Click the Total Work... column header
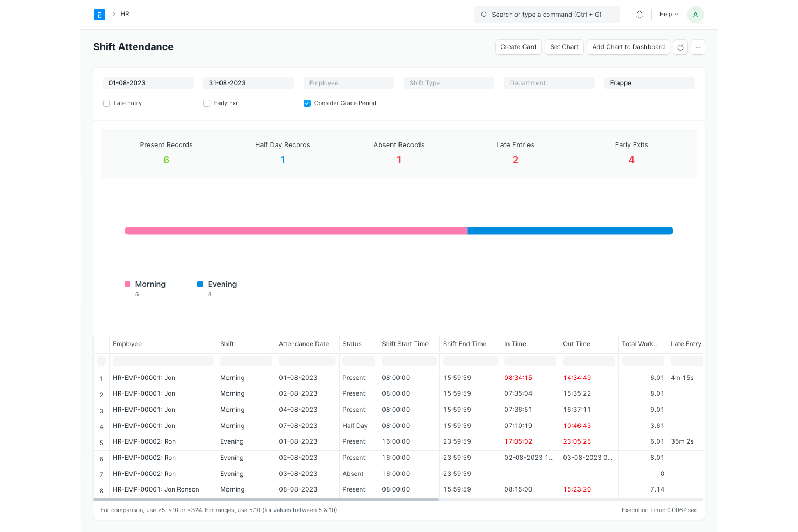 click(x=643, y=344)
